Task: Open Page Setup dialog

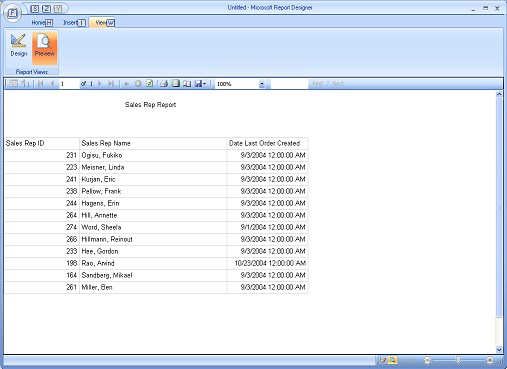Action: click(x=187, y=84)
